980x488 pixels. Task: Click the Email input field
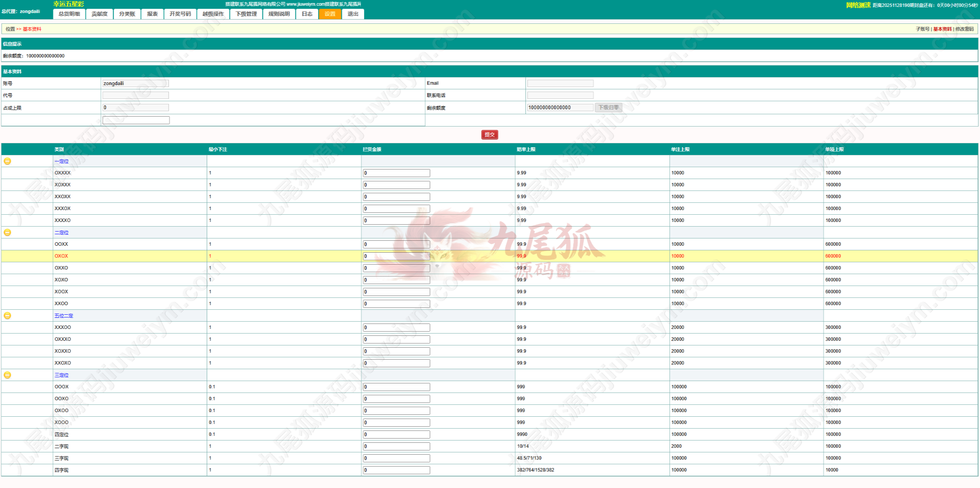(560, 83)
